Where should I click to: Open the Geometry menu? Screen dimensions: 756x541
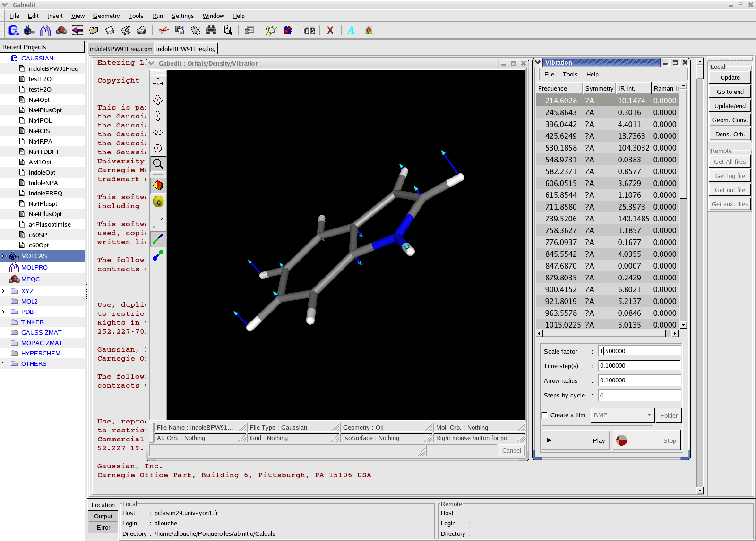coord(106,16)
